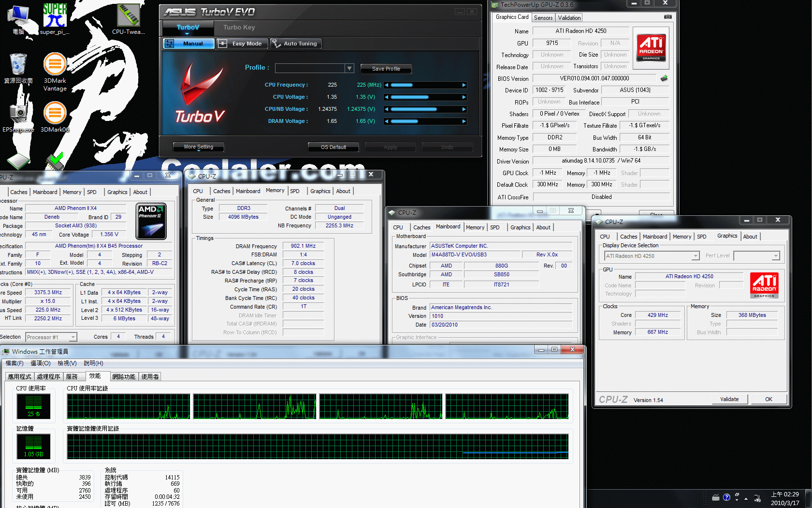
Task: Click the ATI Radeon logo in CPU-Z Graphics
Action: pyautogui.click(x=764, y=284)
